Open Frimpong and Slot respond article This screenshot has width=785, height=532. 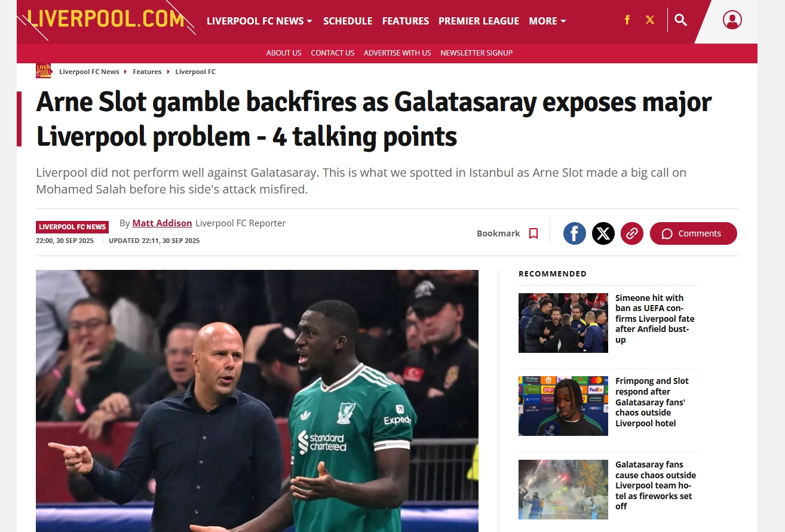click(x=652, y=402)
